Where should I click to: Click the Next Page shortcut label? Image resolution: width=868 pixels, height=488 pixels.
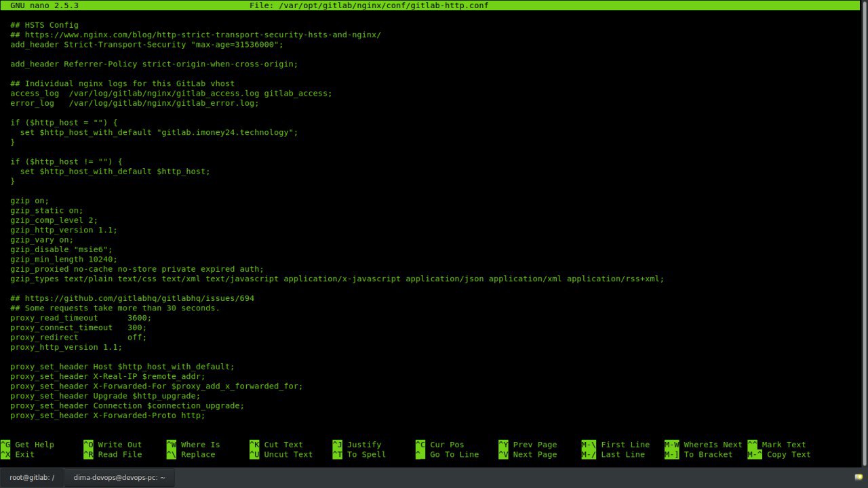pos(535,454)
